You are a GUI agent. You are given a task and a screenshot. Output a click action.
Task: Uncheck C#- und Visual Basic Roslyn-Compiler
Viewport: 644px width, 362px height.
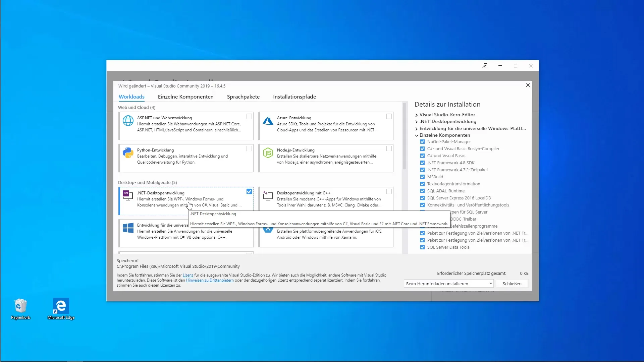tap(422, 149)
